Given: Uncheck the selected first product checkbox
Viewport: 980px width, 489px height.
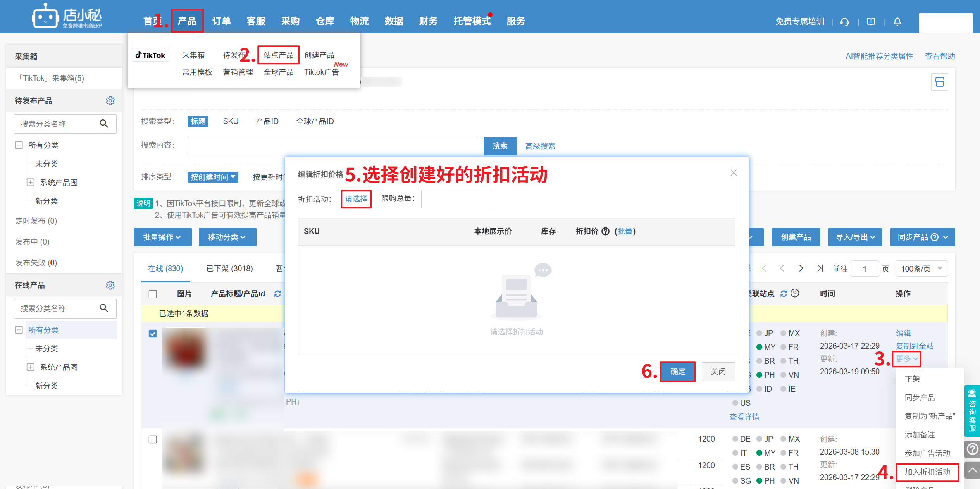Looking at the screenshot, I should pos(153,334).
